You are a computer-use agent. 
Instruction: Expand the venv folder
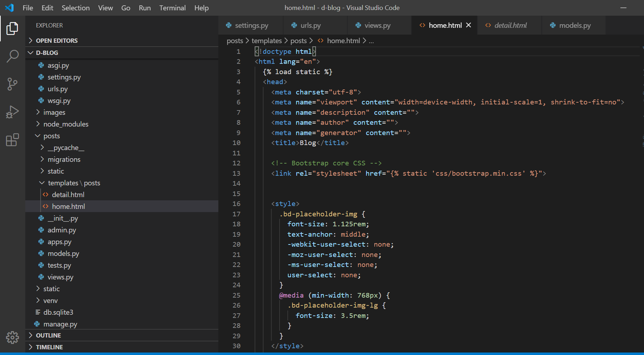(x=38, y=300)
